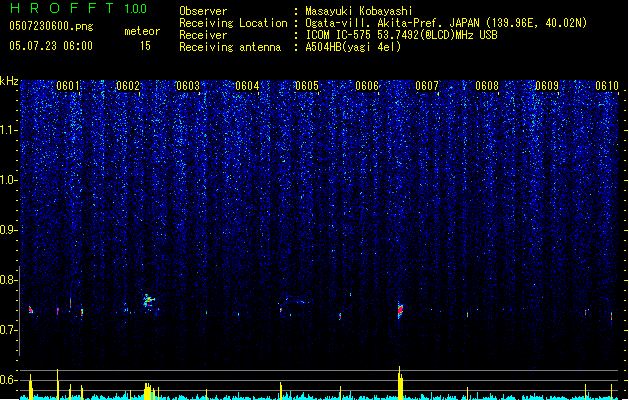The width and height of the screenshot is (629, 400).
Task: Click the ICOM IC-575 53.7492 MHz USB text
Action: [401, 35]
